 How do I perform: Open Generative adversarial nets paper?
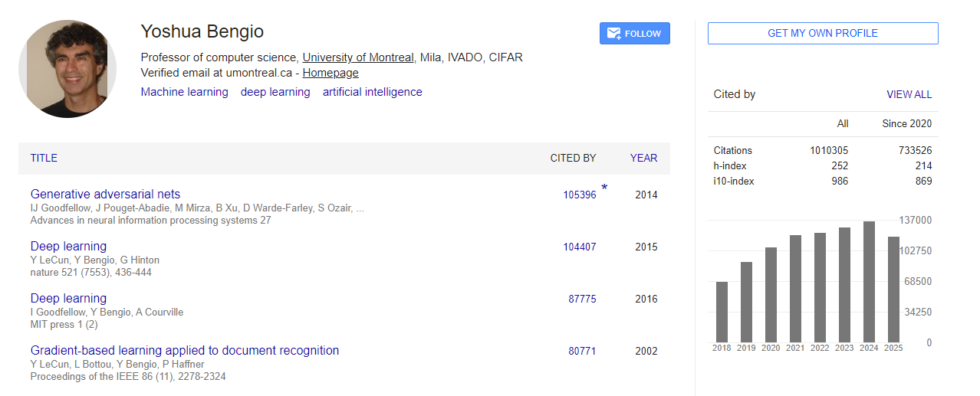[105, 195]
